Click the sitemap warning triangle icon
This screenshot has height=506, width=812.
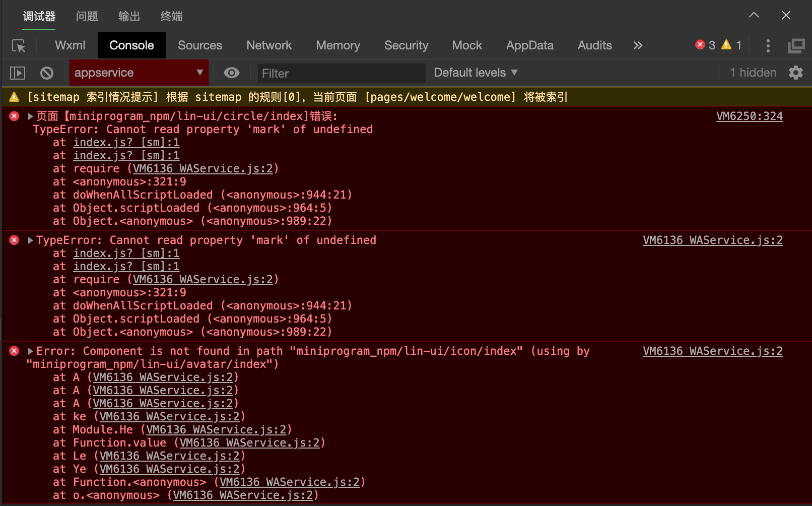(x=14, y=97)
